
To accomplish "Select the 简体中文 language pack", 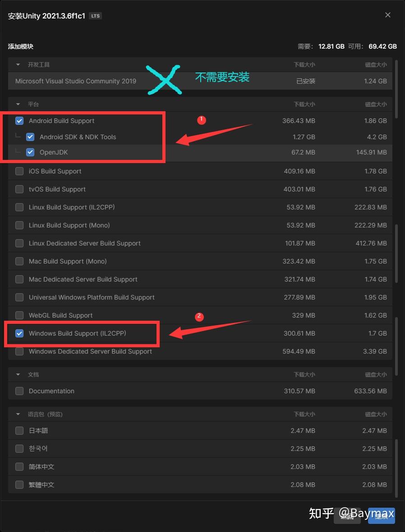I will (19, 467).
